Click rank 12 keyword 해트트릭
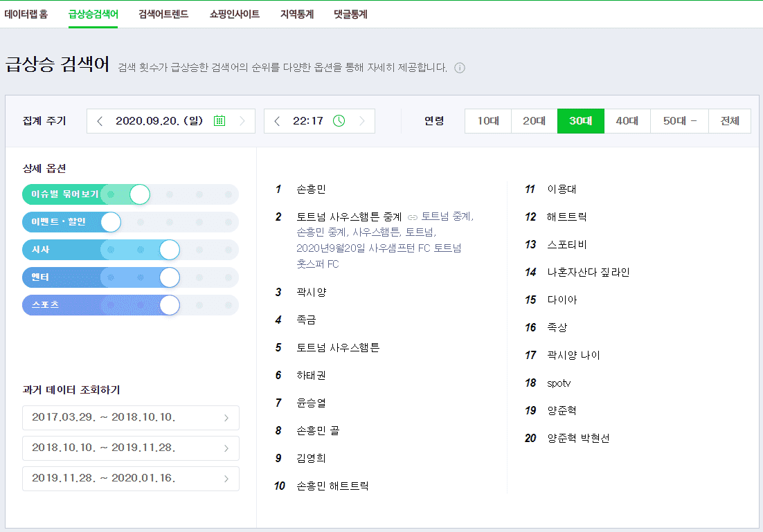The width and height of the screenshot is (763, 532). [x=567, y=217]
